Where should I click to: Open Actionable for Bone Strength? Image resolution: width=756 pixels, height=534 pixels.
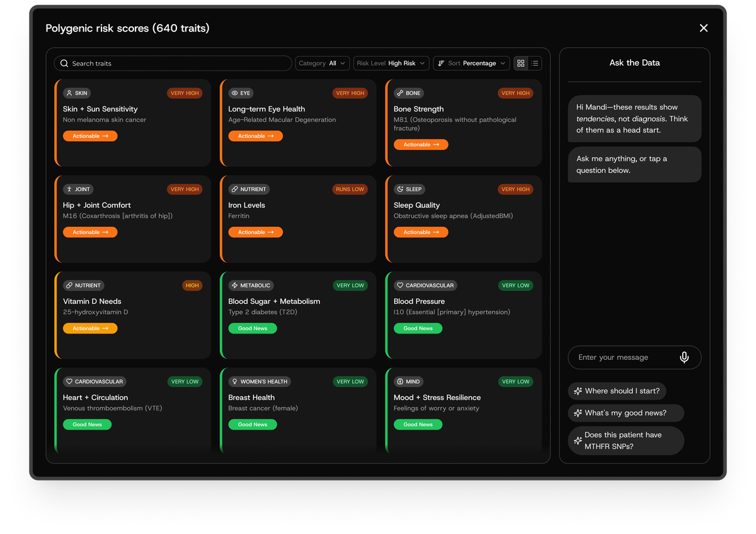(421, 144)
